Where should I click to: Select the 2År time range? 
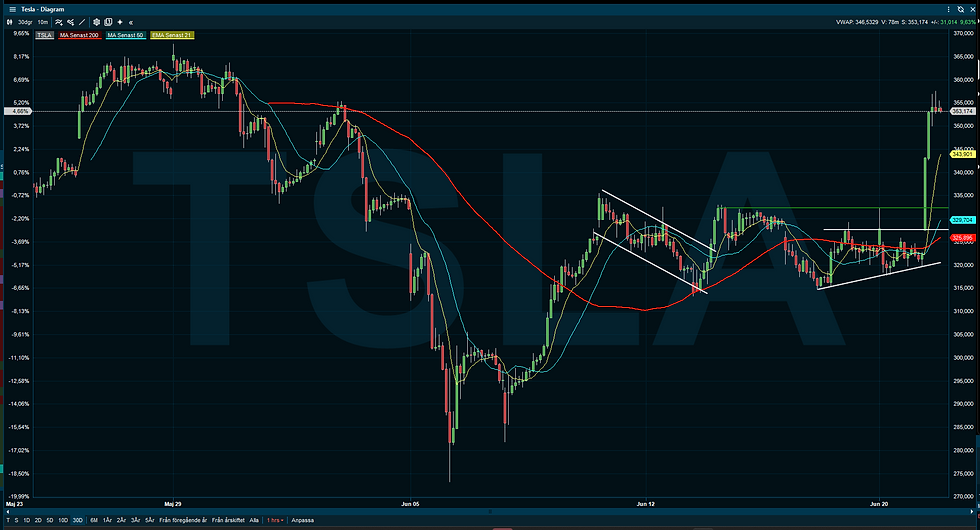pos(121,520)
